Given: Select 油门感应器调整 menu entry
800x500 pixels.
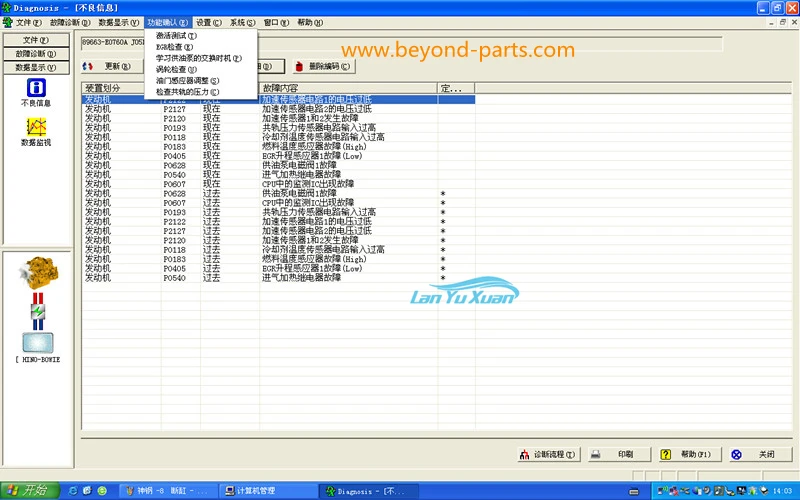Looking at the screenshot, I should 201,81.
